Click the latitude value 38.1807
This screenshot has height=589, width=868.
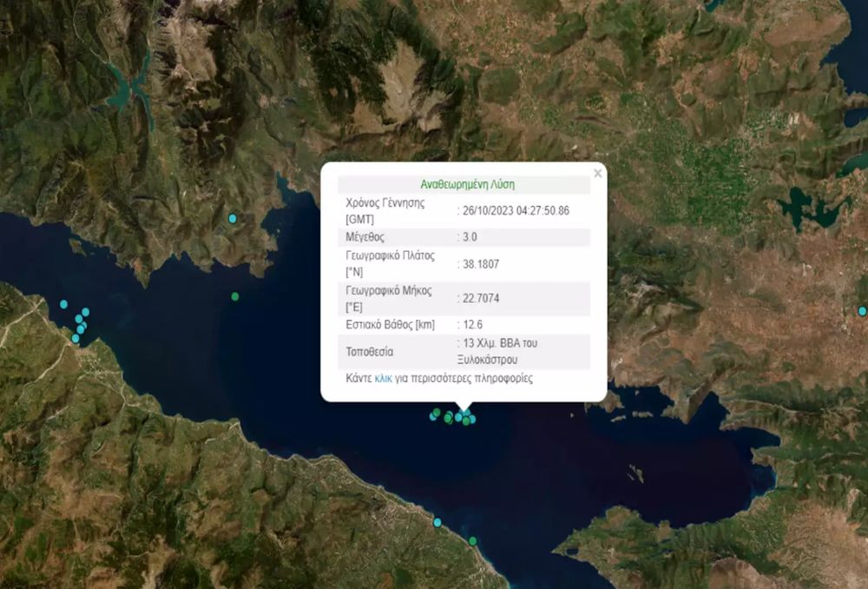point(480,264)
